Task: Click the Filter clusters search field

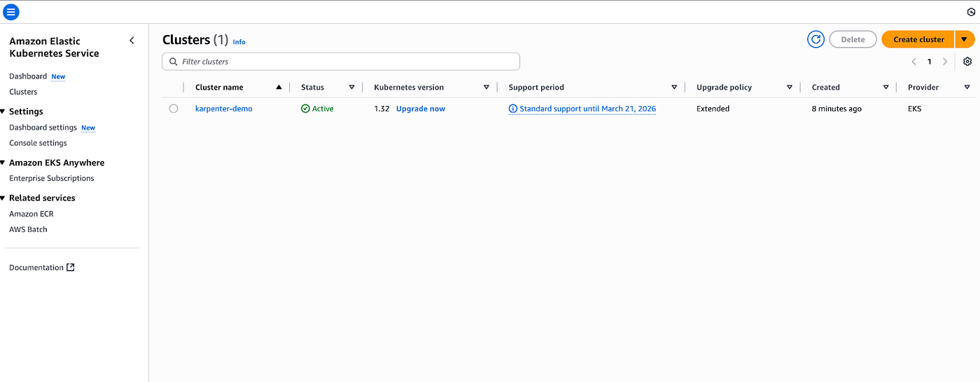Action: (341, 62)
